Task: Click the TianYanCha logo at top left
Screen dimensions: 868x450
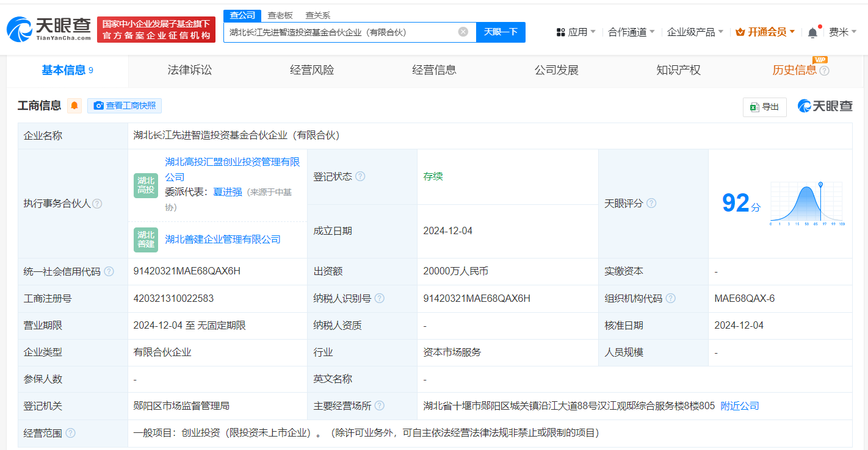Action: [x=48, y=29]
